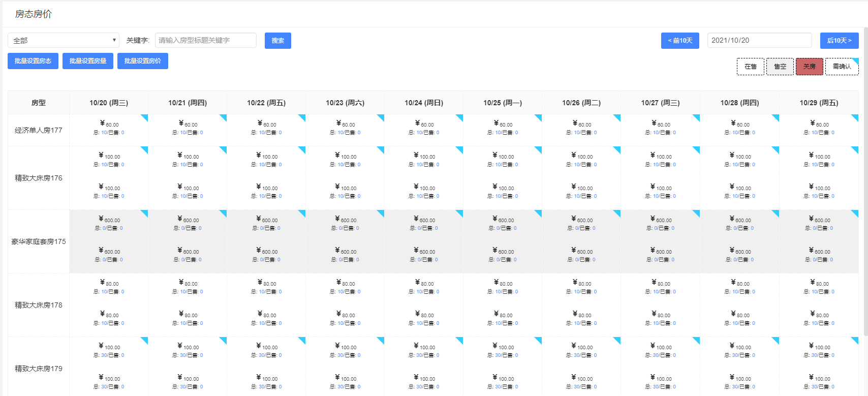868x396 pixels.
Task: Click the red 关房 legend box
Action: point(810,67)
